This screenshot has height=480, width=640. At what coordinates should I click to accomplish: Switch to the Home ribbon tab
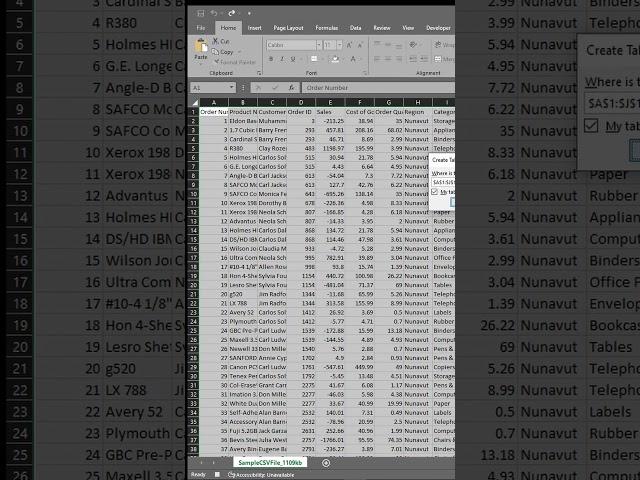coord(228,28)
